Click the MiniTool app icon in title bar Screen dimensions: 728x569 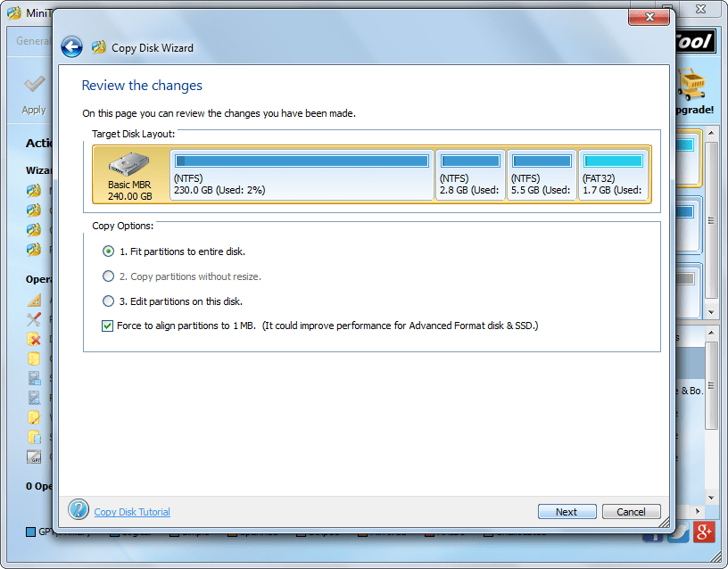tap(14, 12)
